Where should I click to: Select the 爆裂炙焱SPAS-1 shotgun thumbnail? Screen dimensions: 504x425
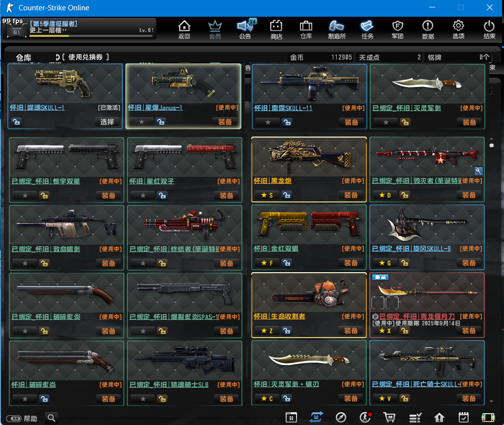pos(184,293)
